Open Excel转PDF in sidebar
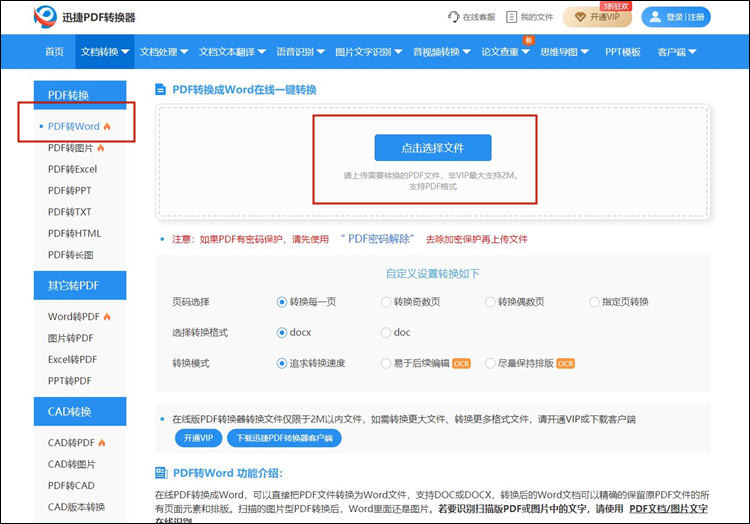Screen dimensions: 750x524 pos(72,360)
